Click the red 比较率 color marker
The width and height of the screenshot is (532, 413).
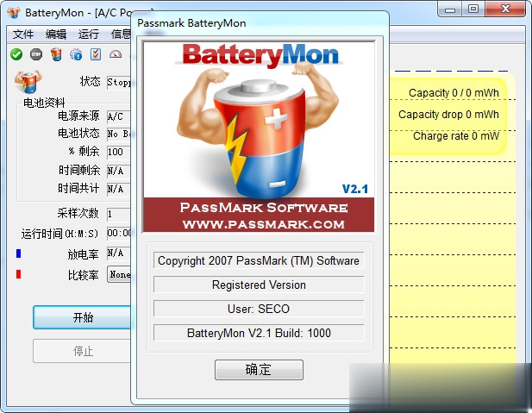(x=19, y=274)
